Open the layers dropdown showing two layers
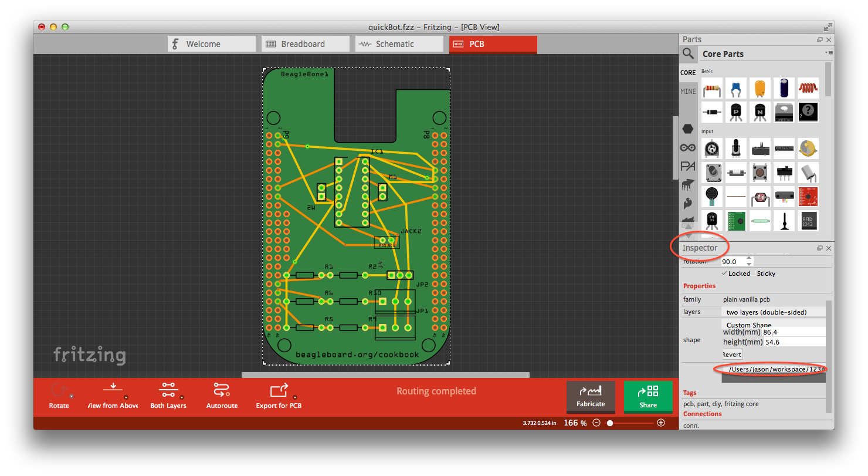This screenshot has width=868, height=476. (774, 312)
